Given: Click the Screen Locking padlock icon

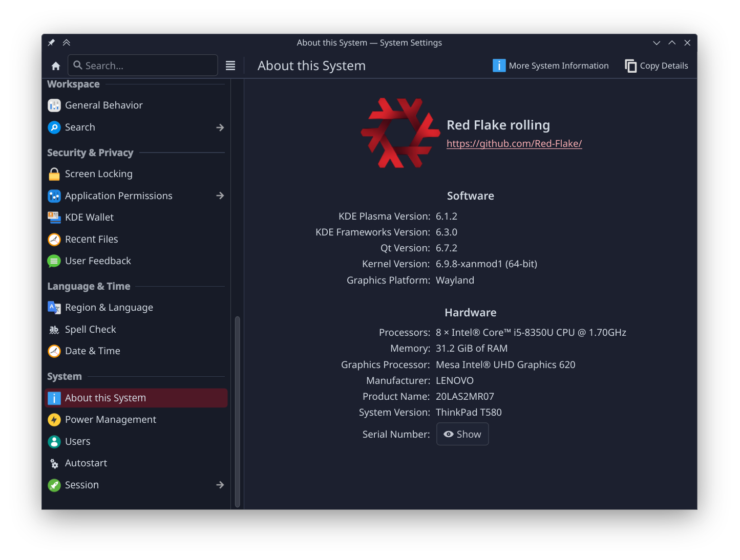Looking at the screenshot, I should (54, 174).
